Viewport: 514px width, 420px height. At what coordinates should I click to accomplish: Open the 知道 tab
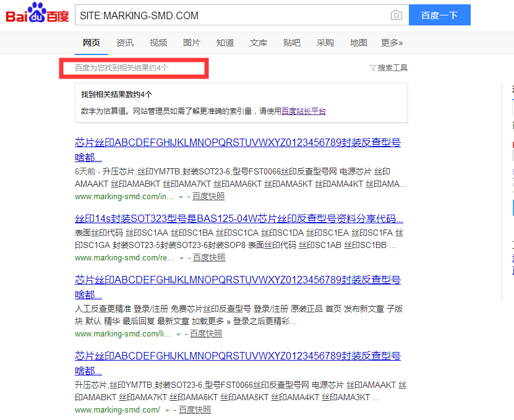tap(225, 43)
